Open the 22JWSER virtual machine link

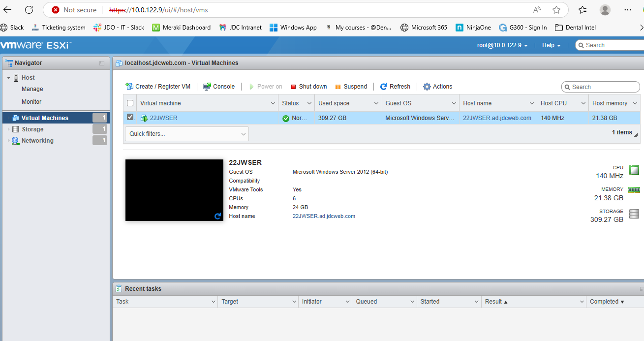click(x=163, y=118)
